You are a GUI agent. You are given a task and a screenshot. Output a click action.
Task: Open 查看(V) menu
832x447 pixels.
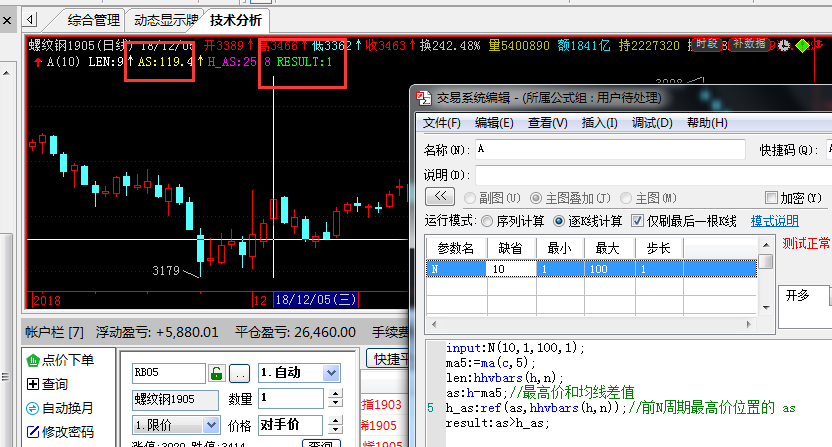[548, 123]
